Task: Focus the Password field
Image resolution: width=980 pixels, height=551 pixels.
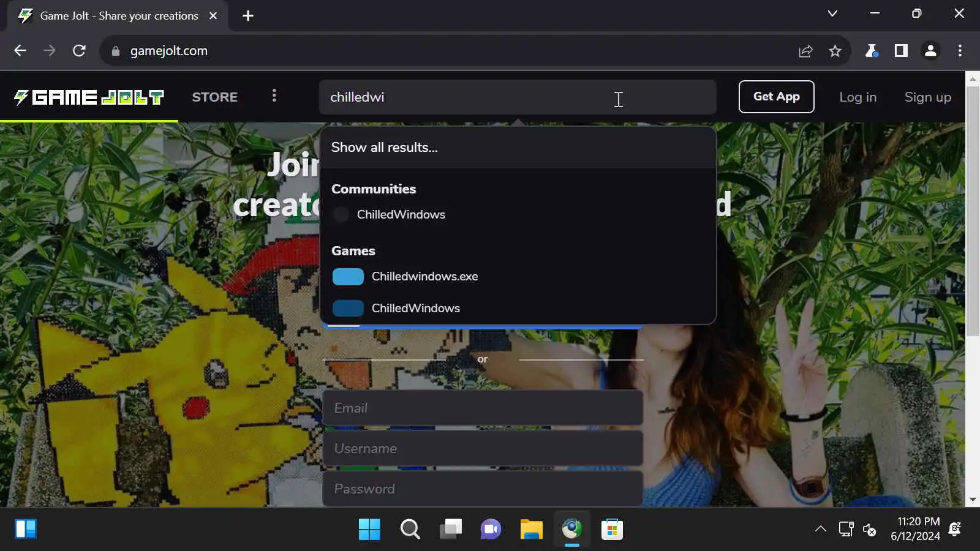Action: coord(483,489)
